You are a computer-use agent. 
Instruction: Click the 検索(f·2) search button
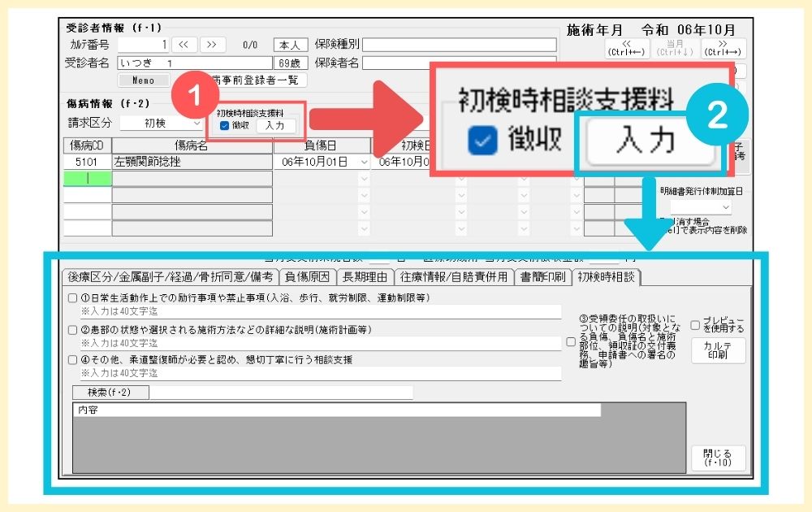point(109,393)
